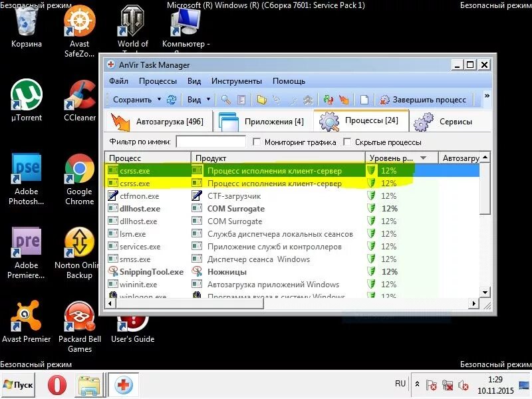Image resolution: width=532 pixels, height=399 pixels.
Task: Switch to the Автозагрузка [496] tab
Action: [x=158, y=122]
